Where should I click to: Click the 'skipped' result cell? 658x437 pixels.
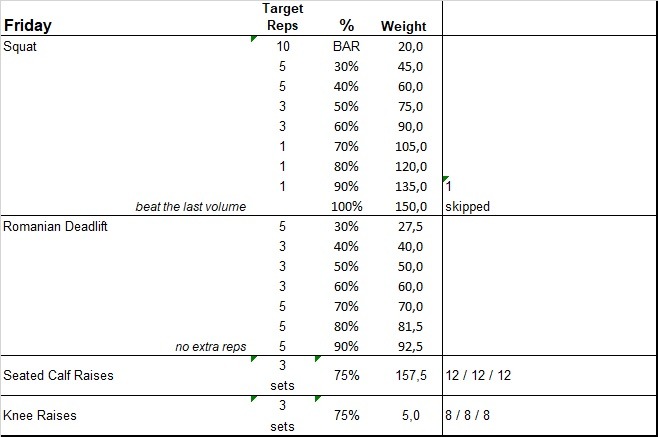click(x=469, y=207)
